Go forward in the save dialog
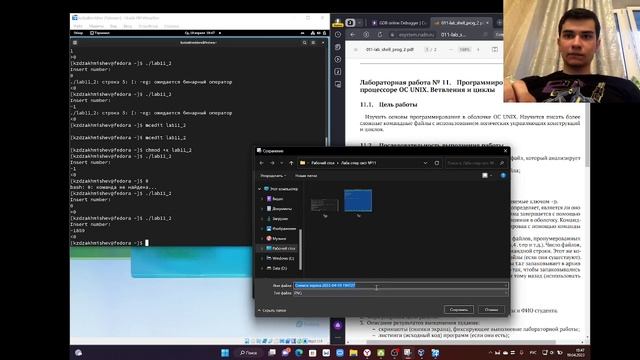Image resolution: width=640 pixels, height=360 pixels. [x=272, y=163]
